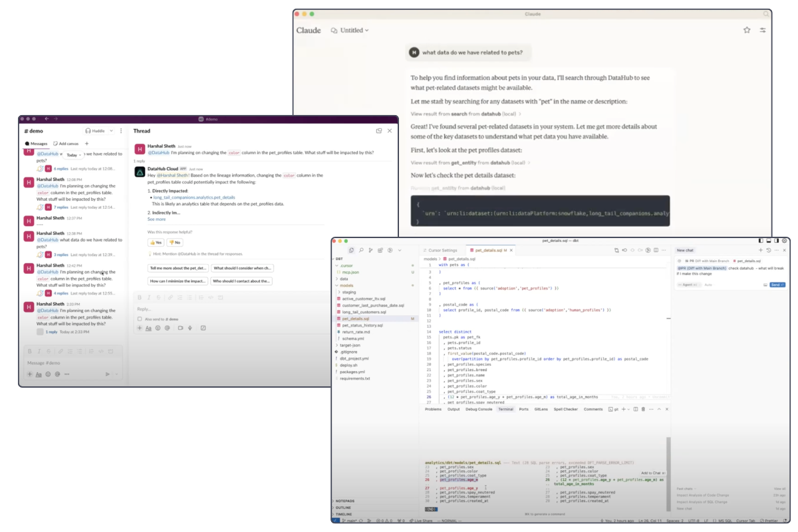The height and width of the screenshot is (532, 798).
Task: Switch to the Messages tab in Slack
Action: (37, 144)
